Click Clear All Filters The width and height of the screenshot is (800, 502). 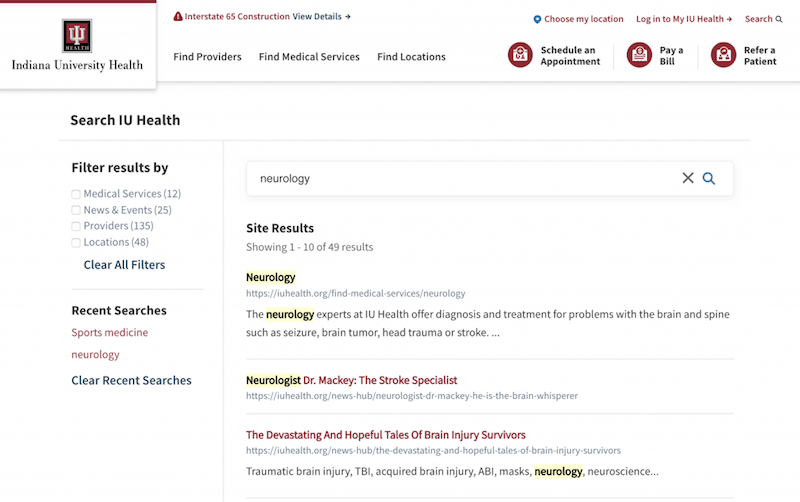coord(124,265)
